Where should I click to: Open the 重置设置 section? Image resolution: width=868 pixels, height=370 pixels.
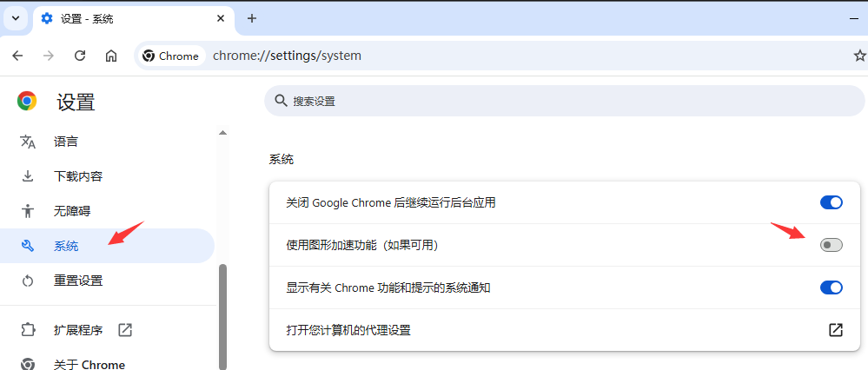[78, 281]
